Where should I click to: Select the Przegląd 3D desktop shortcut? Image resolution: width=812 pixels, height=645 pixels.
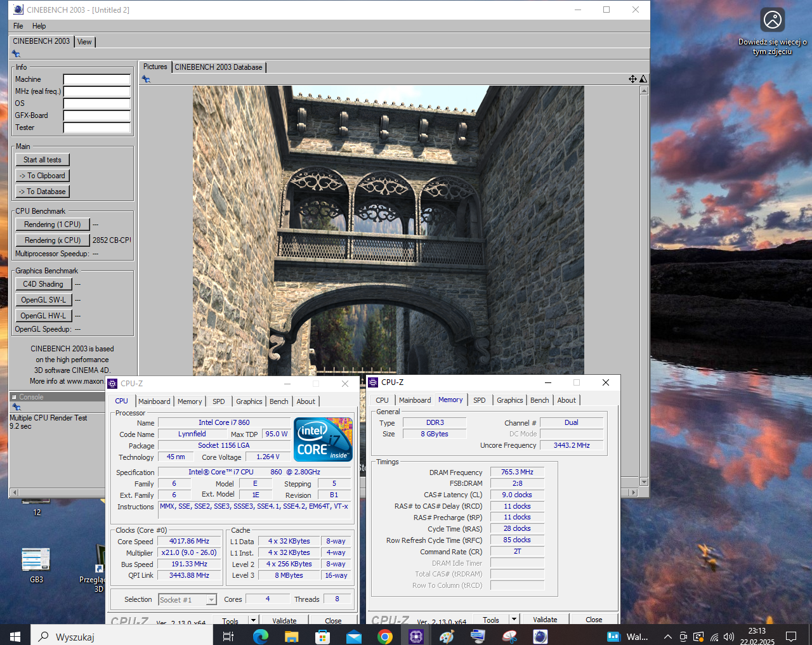point(93,569)
